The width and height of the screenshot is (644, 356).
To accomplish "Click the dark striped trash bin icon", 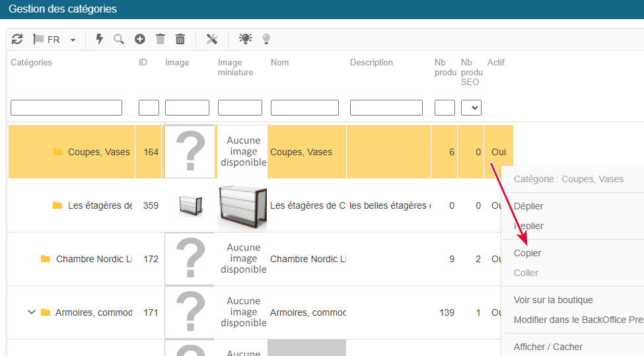I will coord(180,40).
